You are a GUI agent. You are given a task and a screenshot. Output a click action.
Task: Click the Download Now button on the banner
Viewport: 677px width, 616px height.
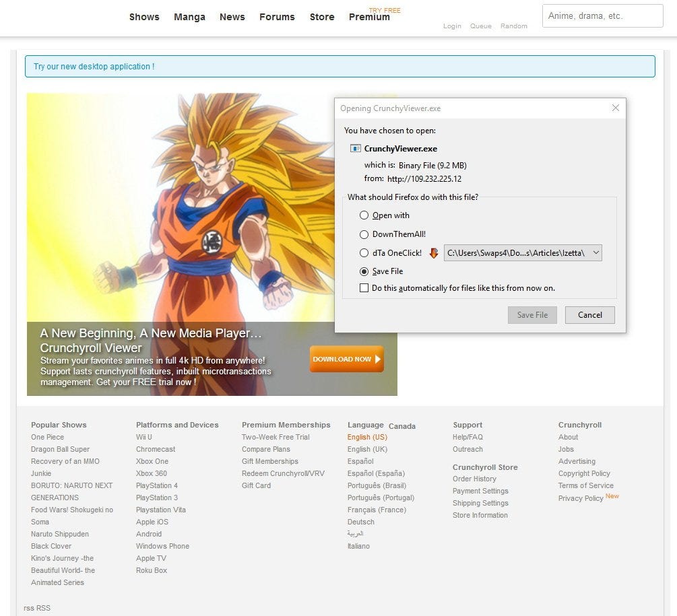pyautogui.click(x=346, y=359)
